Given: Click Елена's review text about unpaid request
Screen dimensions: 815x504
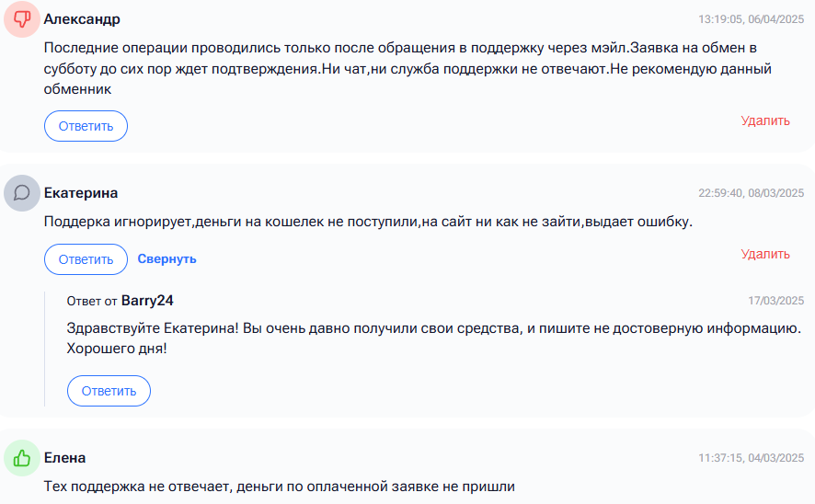Looking at the screenshot, I should point(280,486).
